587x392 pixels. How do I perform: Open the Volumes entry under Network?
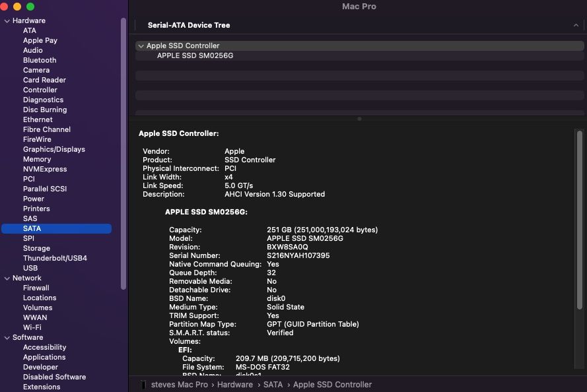point(38,308)
